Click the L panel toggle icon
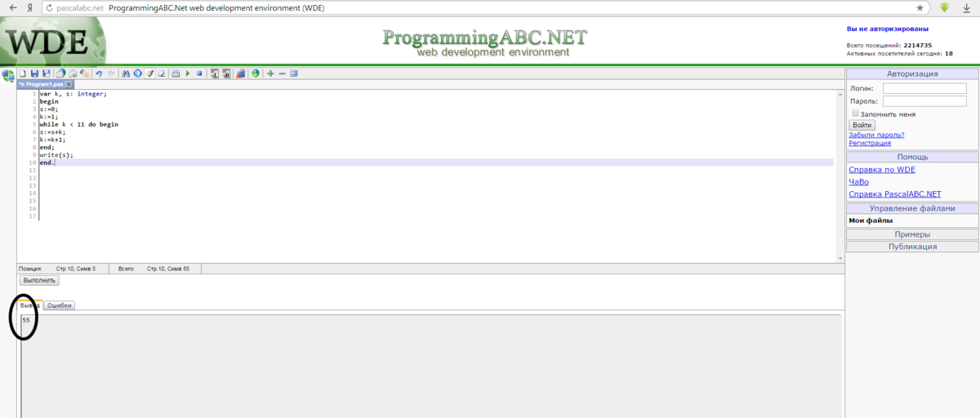Screen dimensions: 980x418 click(x=215, y=73)
